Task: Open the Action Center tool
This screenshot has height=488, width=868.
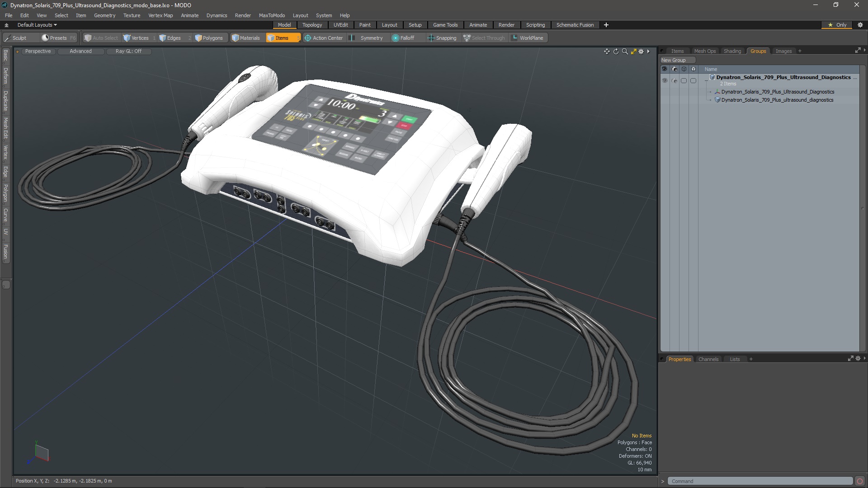Action: point(324,38)
